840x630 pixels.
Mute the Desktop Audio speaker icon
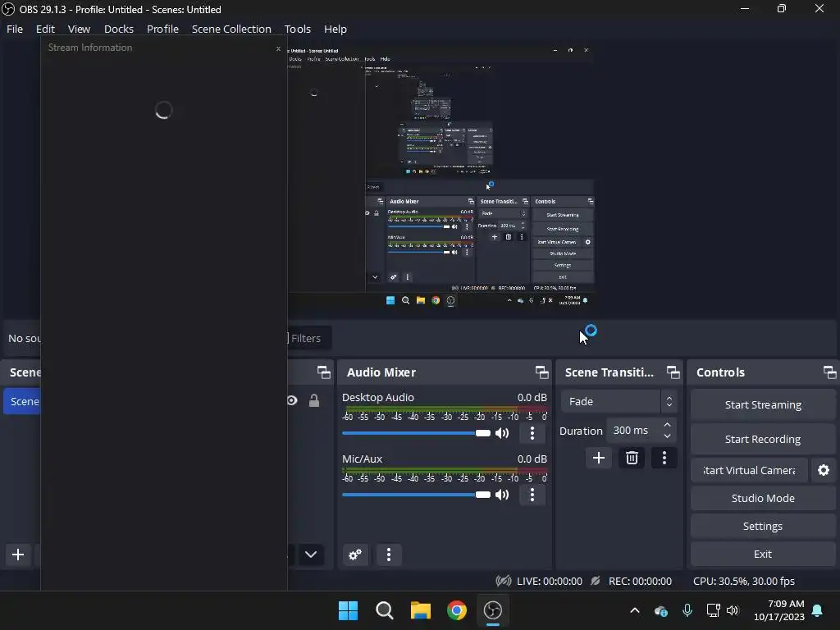(x=502, y=433)
